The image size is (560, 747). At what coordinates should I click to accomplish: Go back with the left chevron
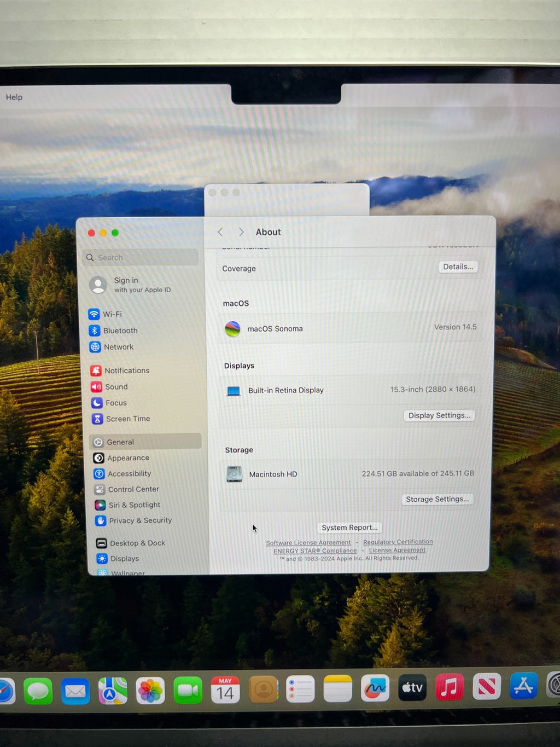[x=220, y=232]
